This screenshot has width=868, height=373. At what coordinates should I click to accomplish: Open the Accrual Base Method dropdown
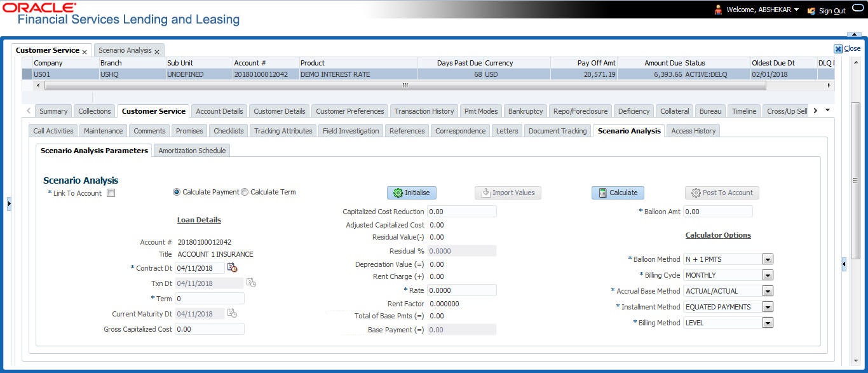(768, 291)
